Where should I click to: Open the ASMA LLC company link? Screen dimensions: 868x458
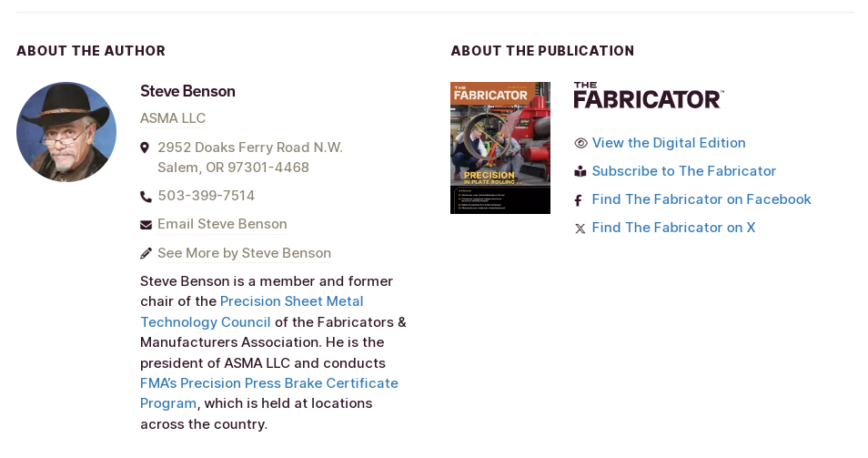(x=173, y=118)
